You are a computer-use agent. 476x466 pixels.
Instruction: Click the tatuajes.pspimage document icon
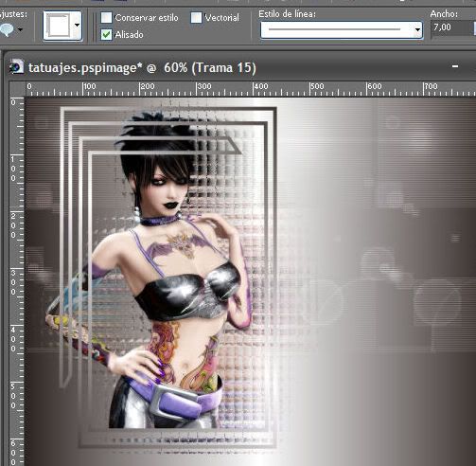pyautogui.click(x=16, y=67)
